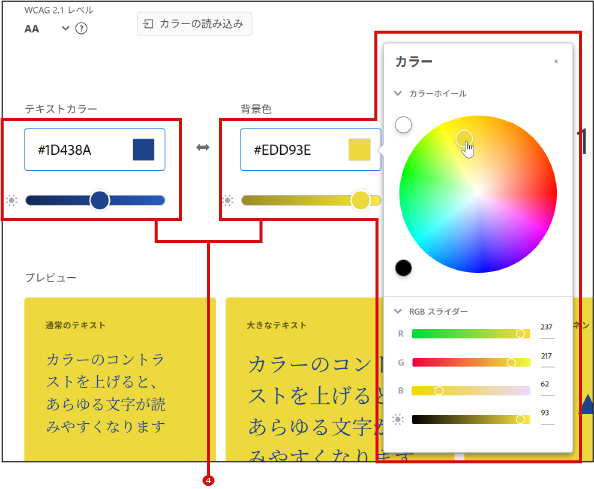Click the B value field 62

(547, 386)
